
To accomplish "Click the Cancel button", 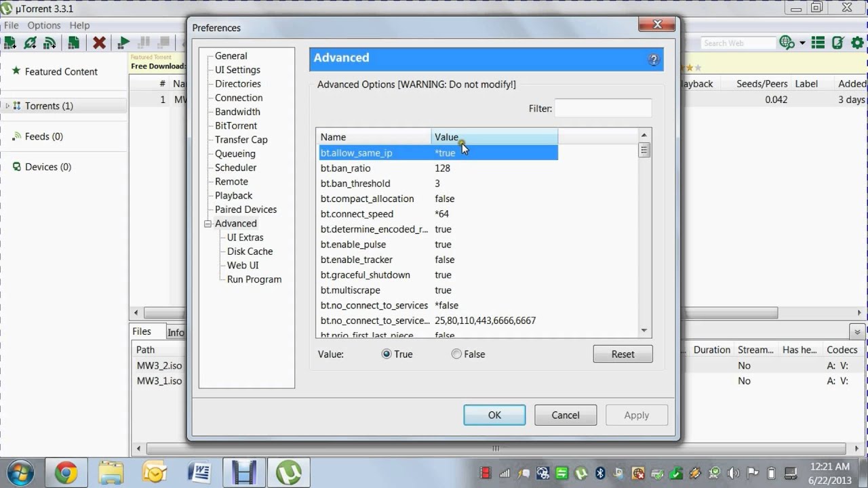I will click(x=566, y=415).
